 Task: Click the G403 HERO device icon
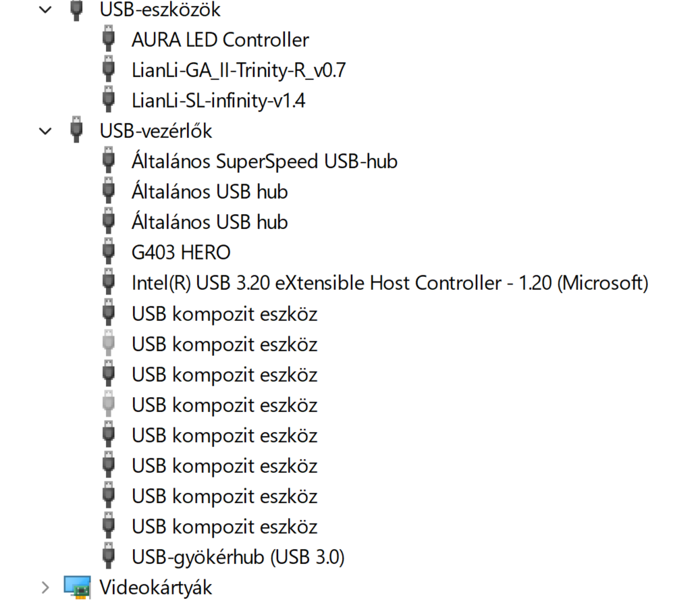[108, 253]
